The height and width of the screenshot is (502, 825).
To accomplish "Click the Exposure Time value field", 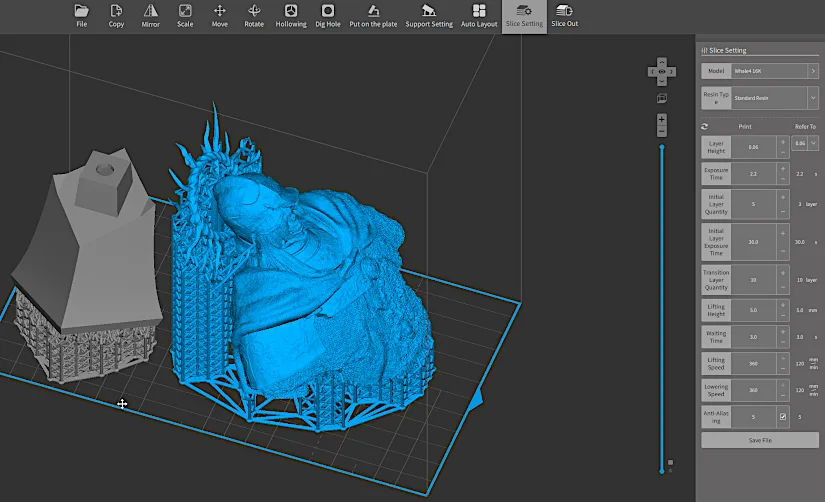I will coord(753,174).
